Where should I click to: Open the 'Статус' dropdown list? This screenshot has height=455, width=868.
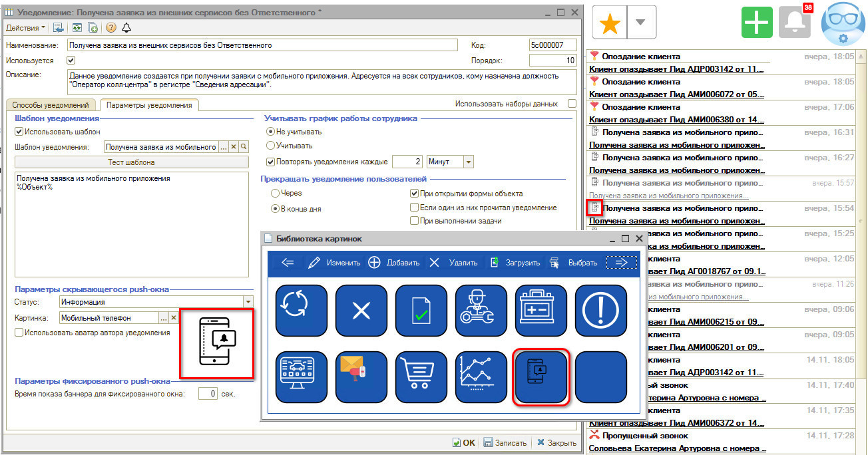tap(248, 302)
